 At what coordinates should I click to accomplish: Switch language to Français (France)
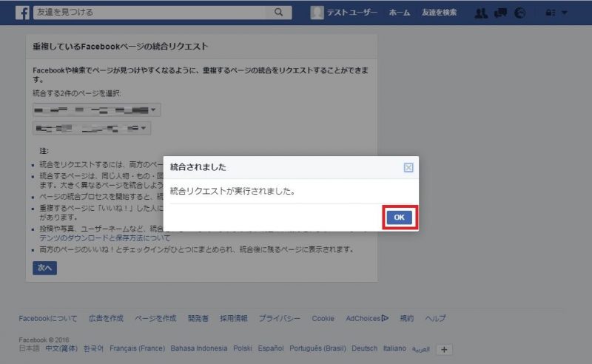137,348
